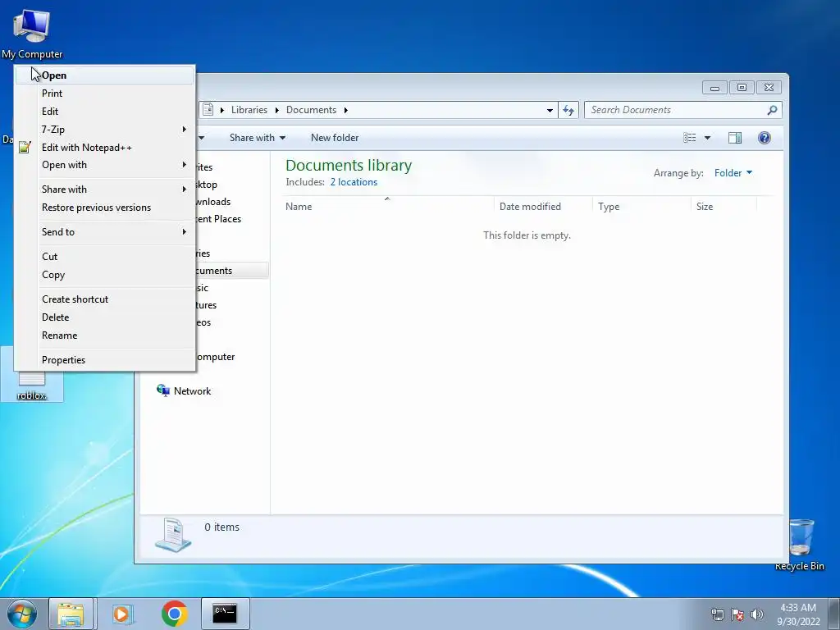The image size is (840, 630).
Task: Choose Create shortcut in context menu
Action: click(104, 299)
